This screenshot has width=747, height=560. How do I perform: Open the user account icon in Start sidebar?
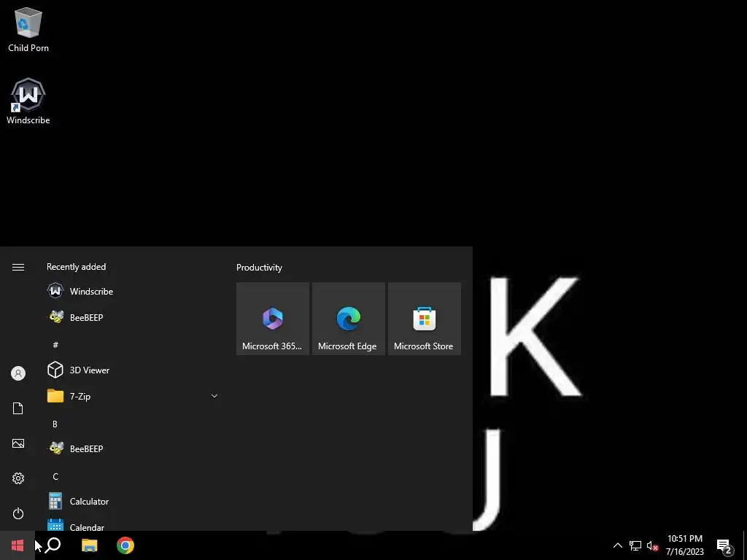click(18, 373)
